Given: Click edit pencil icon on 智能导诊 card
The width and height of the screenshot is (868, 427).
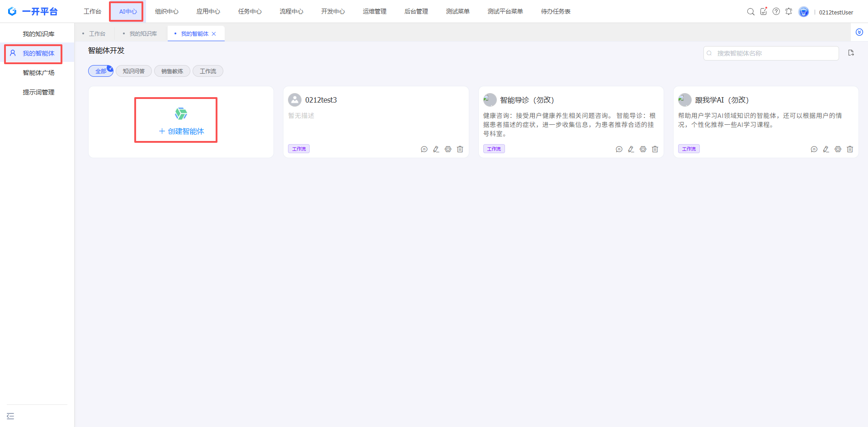Looking at the screenshot, I should (631, 149).
